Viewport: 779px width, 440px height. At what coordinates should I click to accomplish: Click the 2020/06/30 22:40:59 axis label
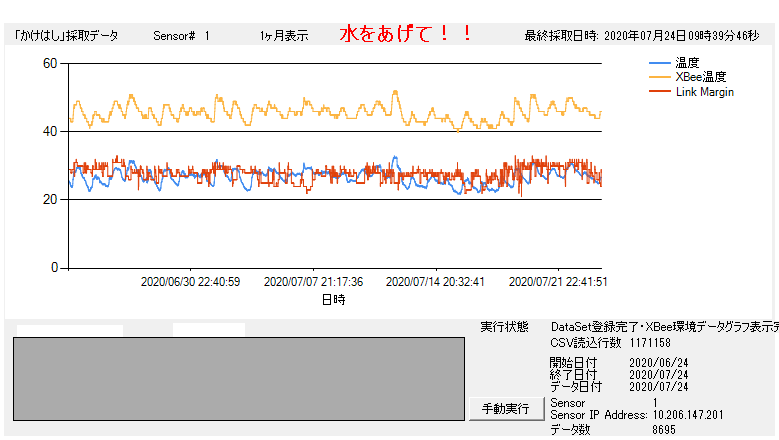(x=190, y=282)
